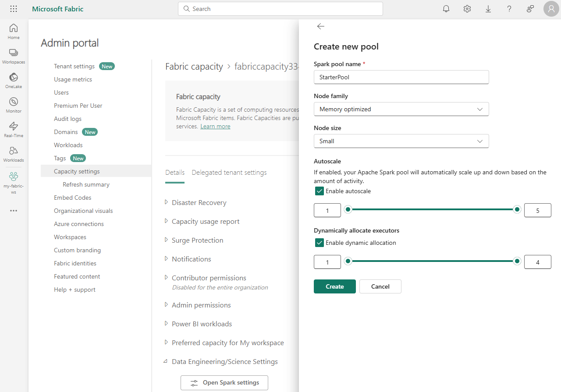Select Users in admin menu
Viewport: 561px width, 392px height.
[61, 92]
